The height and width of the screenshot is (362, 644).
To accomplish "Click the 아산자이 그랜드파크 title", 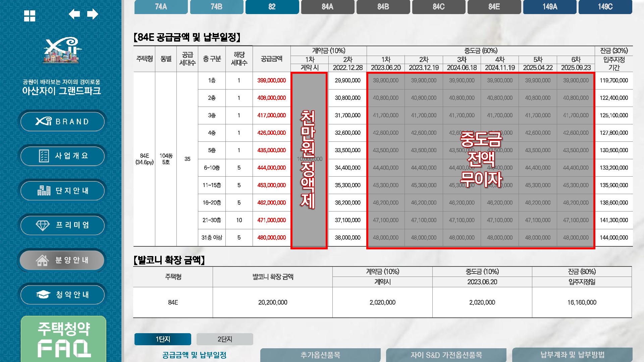I will pyautogui.click(x=61, y=91).
